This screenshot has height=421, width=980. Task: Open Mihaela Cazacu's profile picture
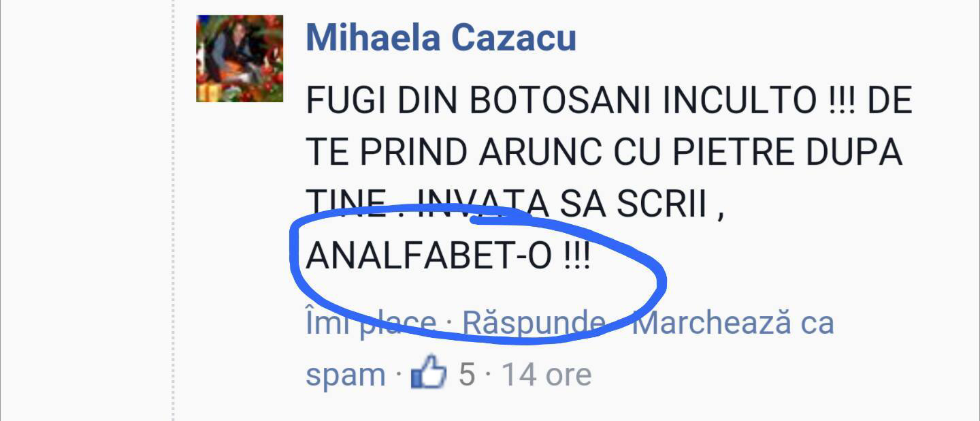[240, 59]
